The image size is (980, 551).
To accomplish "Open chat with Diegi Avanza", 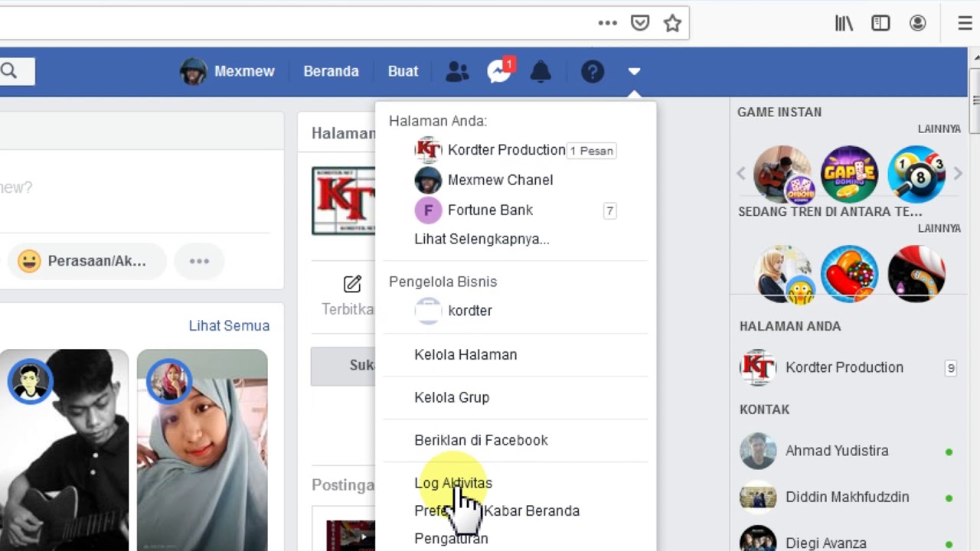I will coord(803,542).
